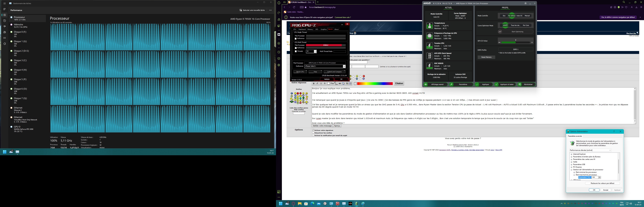Select 'Eco' control mode in Ryzen Master

pos(504,16)
